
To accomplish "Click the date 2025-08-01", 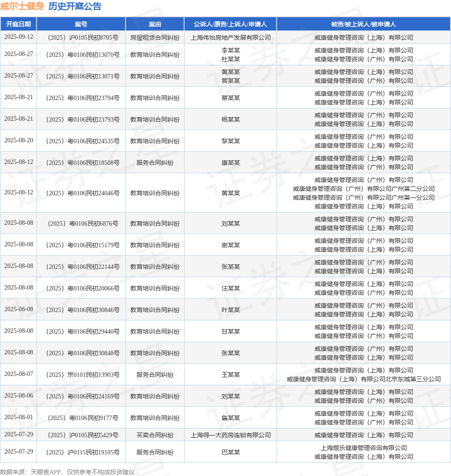I will tap(18, 416).
